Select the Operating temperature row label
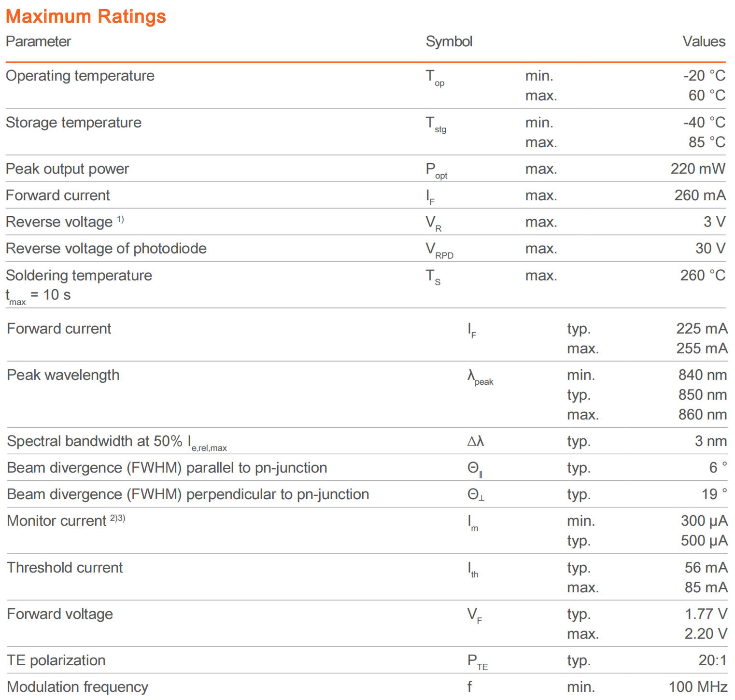735x700 pixels. pos(80,76)
